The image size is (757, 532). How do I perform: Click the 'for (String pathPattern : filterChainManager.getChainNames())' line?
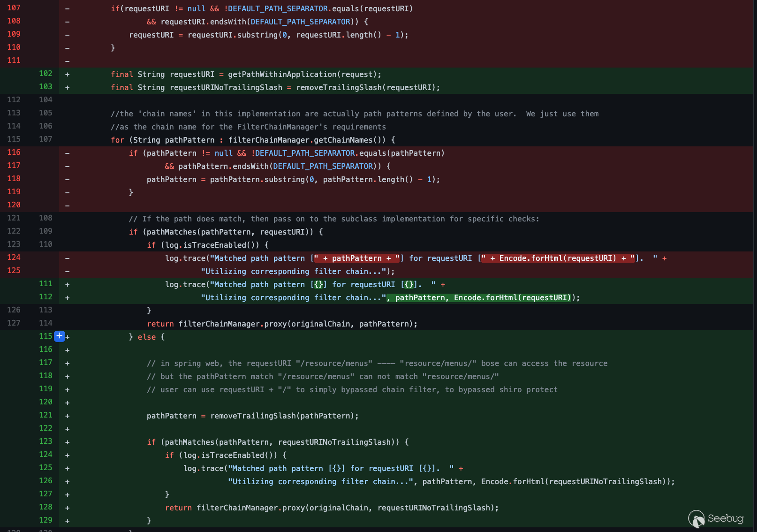point(253,140)
